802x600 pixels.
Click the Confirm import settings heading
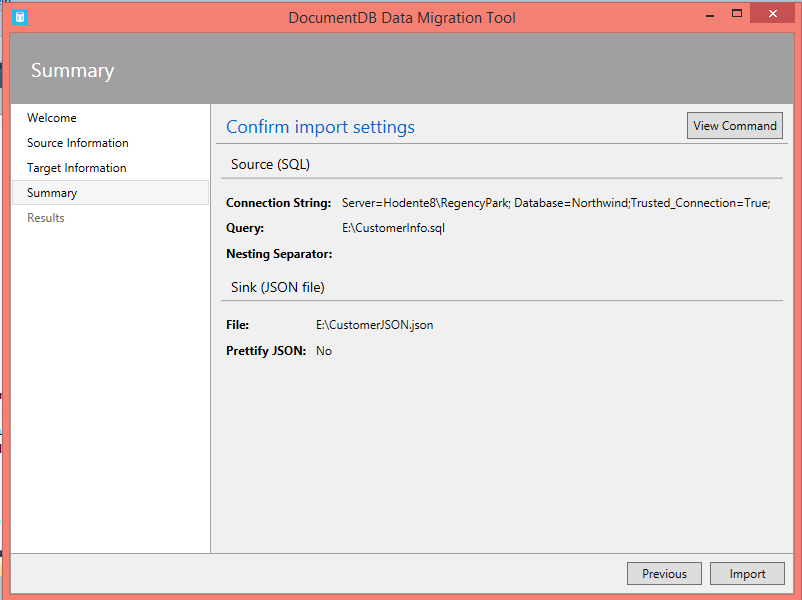[x=320, y=126]
